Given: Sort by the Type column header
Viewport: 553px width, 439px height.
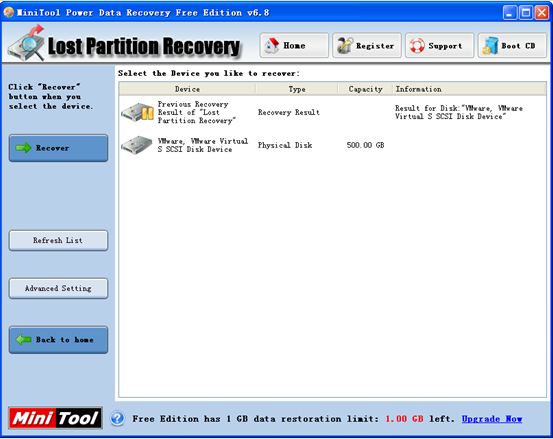Looking at the screenshot, I should [x=297, y=89].
